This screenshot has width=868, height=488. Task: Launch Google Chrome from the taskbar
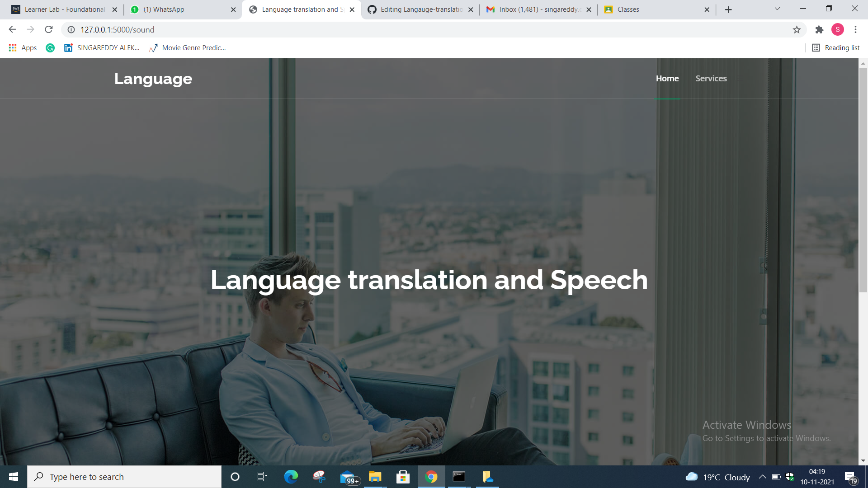(x=430, y=476)
